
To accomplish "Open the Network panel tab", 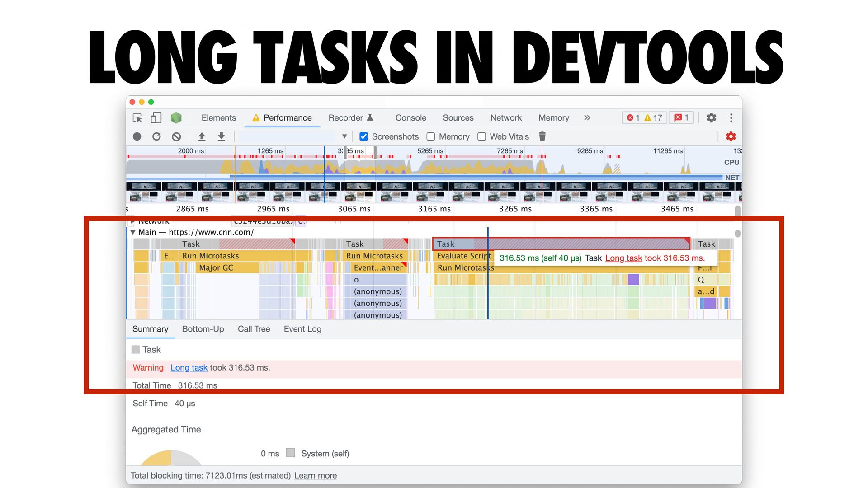I will pos(506,118).
